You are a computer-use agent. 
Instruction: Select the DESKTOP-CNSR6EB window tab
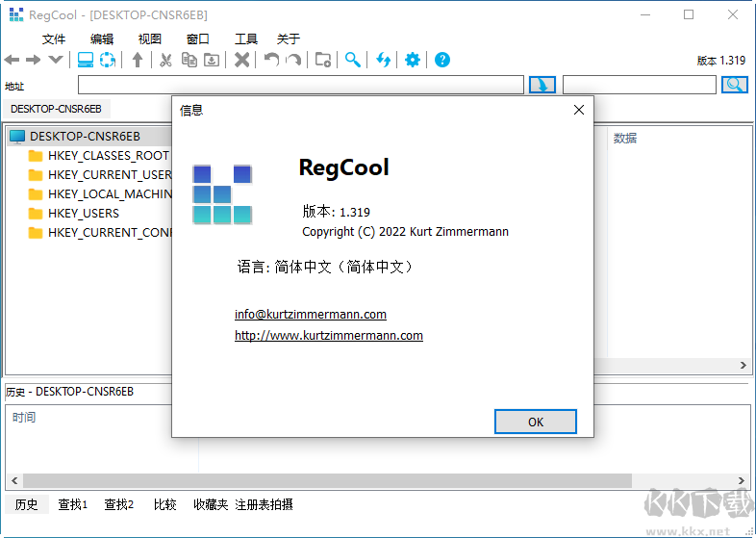(56, 109)
